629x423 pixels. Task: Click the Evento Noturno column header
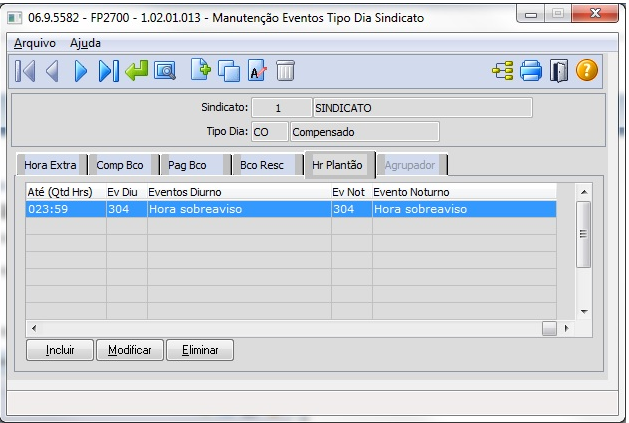point(464,192)
